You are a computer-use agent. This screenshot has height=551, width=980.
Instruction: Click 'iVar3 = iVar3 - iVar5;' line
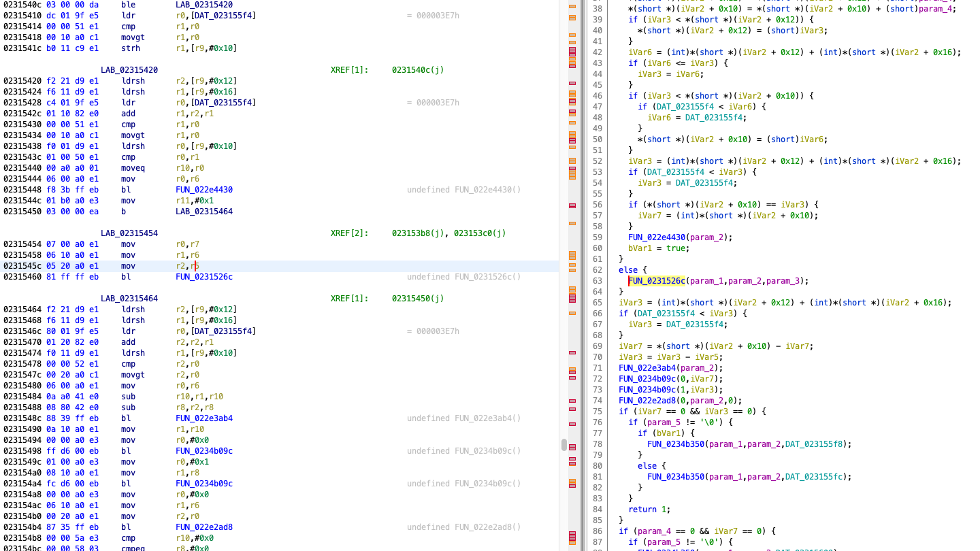[x=671, y=357]
